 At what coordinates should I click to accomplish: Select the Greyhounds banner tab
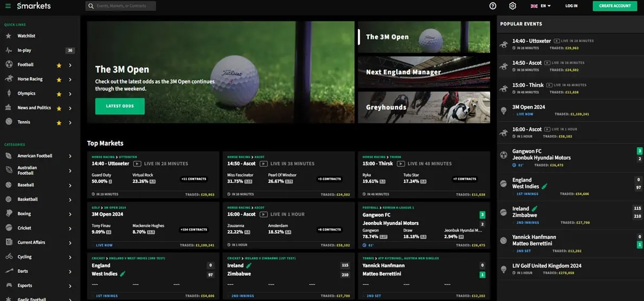click(x=424, y=107)
